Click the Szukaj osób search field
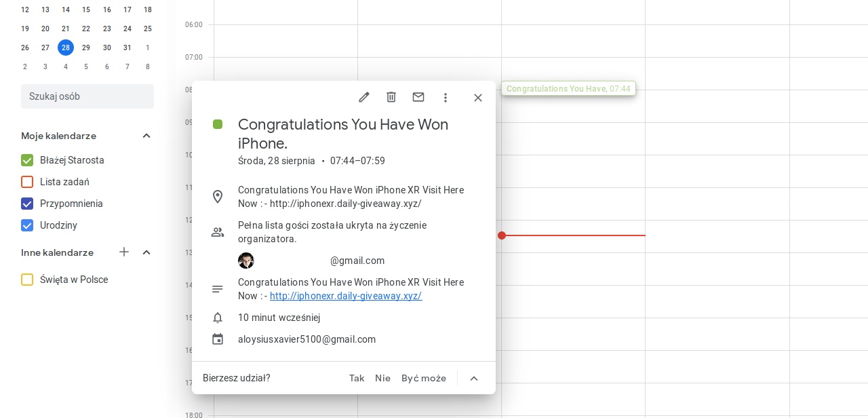 click(87, 96)
